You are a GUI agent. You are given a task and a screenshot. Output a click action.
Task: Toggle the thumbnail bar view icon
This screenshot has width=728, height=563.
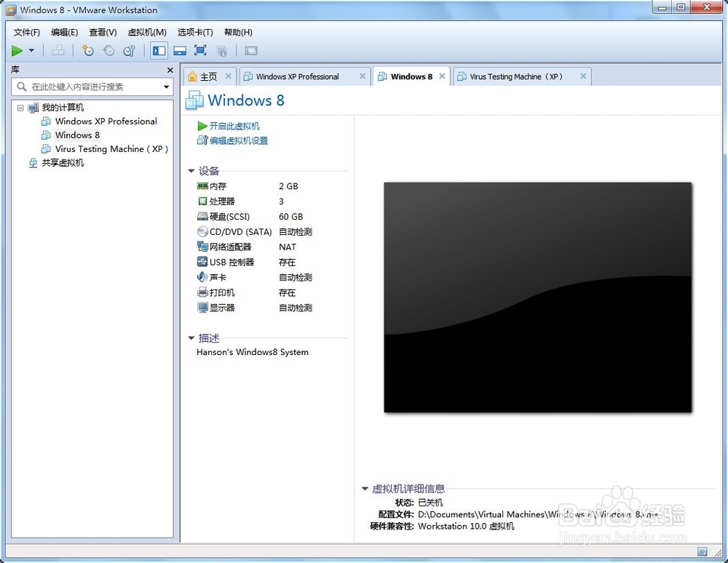[180, 50]
